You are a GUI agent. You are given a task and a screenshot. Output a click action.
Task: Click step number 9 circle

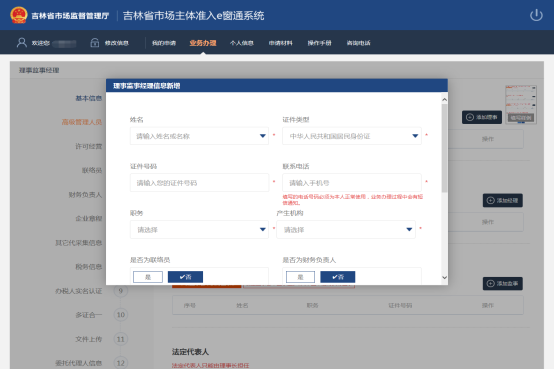coord(120,291)
